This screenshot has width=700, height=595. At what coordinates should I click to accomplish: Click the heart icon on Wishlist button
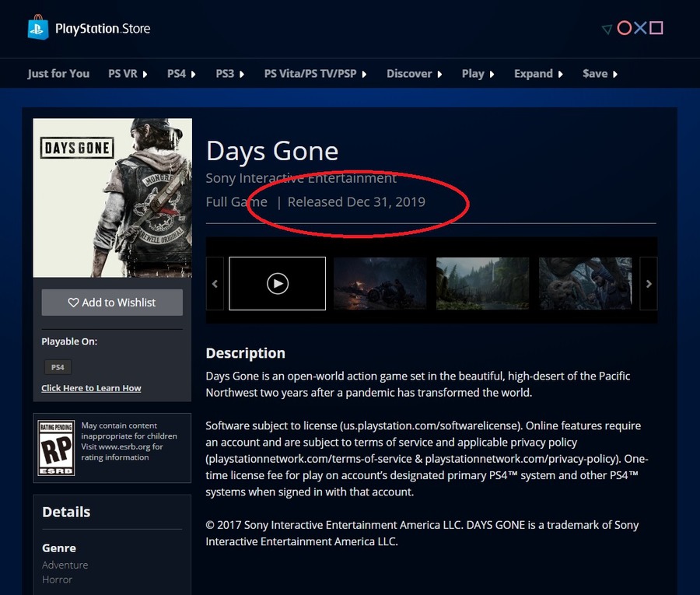click(73, 303)
